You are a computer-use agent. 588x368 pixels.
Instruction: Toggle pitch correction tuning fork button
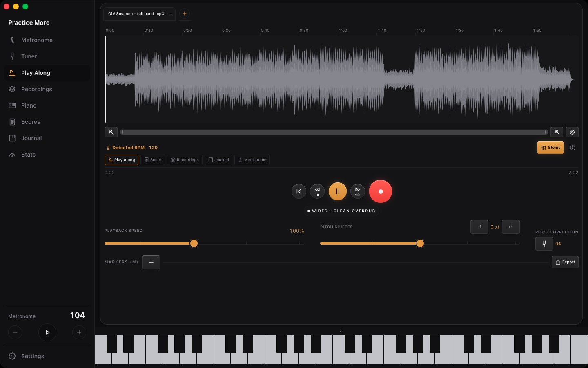pyautogui.click(x=544, y=244)
